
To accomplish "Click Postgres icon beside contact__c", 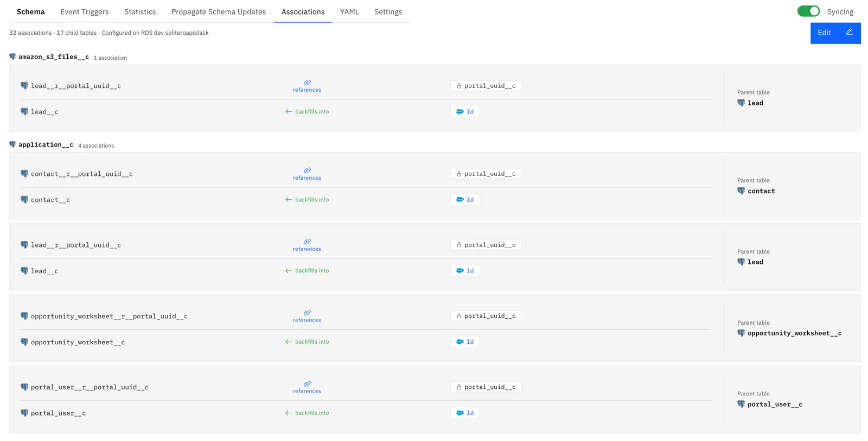I will pos(24,200).
